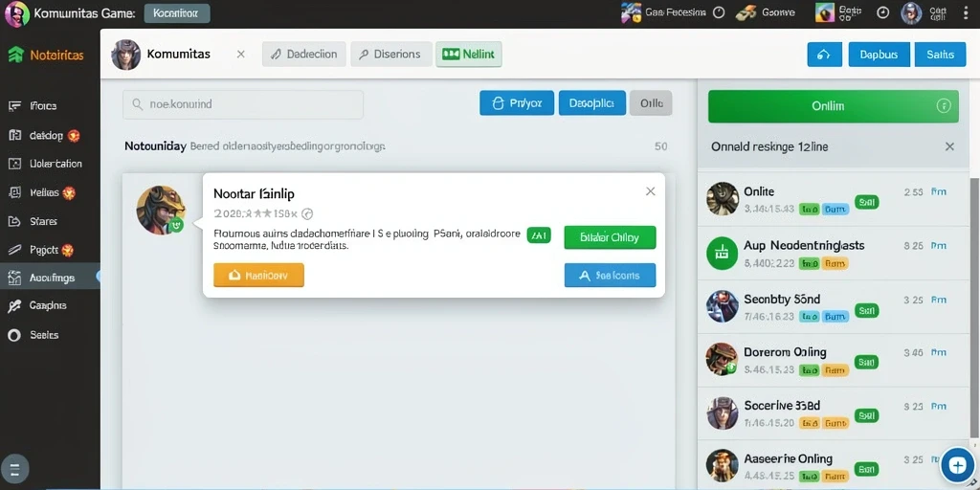Image resolution: width=980 pixels, height=490 pixels.
Task: Open the user avatar beside Gatt
Action: click(911, 13)
